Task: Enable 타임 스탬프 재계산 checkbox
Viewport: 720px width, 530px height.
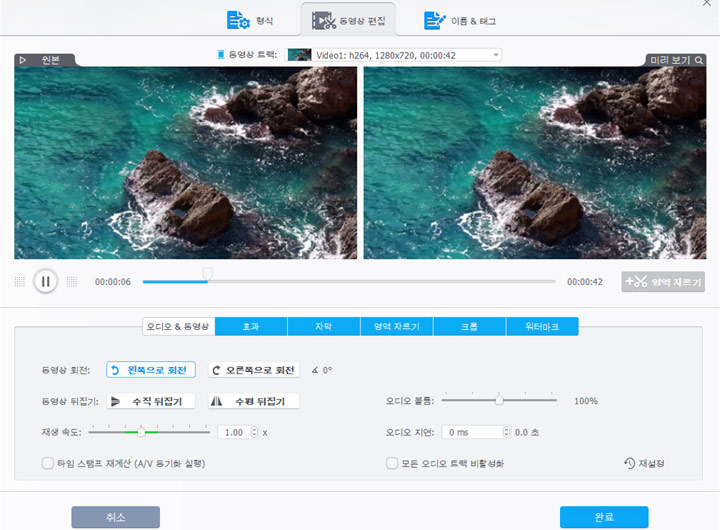Action: click(48, 463)
